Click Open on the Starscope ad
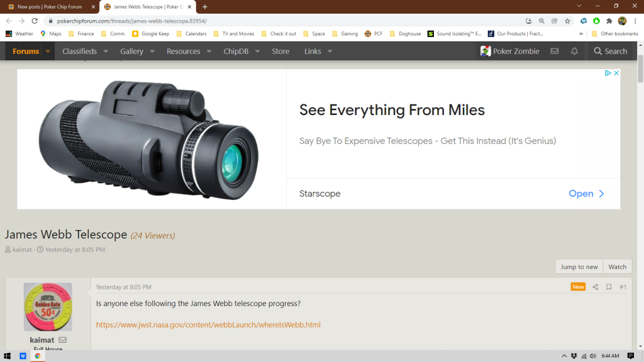Viewport: 644px width, 362px height. point(586,194)
